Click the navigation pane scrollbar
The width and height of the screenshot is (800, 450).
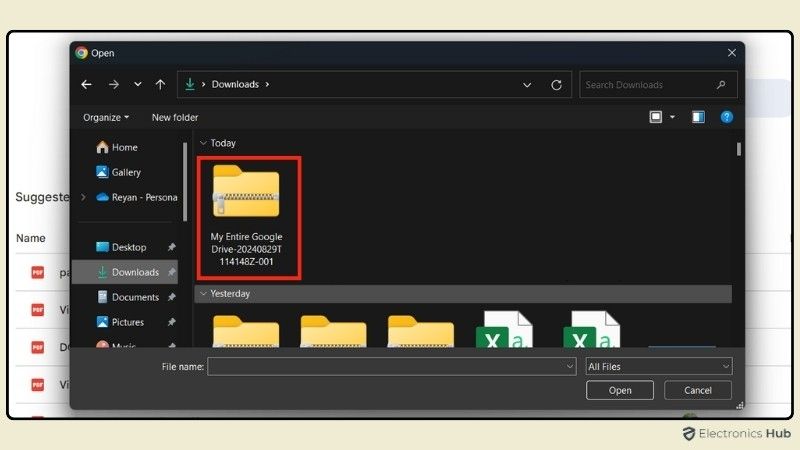pos(185,181)
